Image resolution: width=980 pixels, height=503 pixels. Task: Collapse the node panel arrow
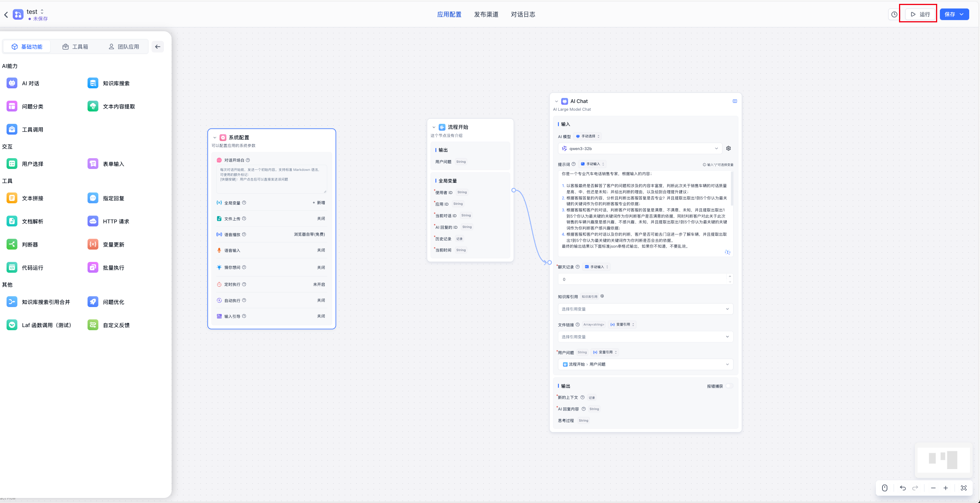(158, 47)
